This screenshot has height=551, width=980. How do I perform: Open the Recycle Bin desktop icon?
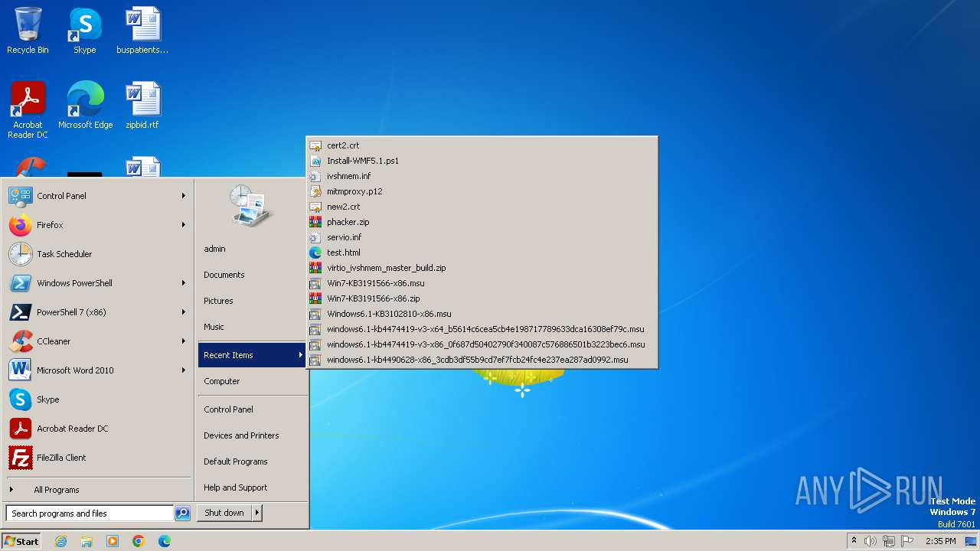(28, 31)
